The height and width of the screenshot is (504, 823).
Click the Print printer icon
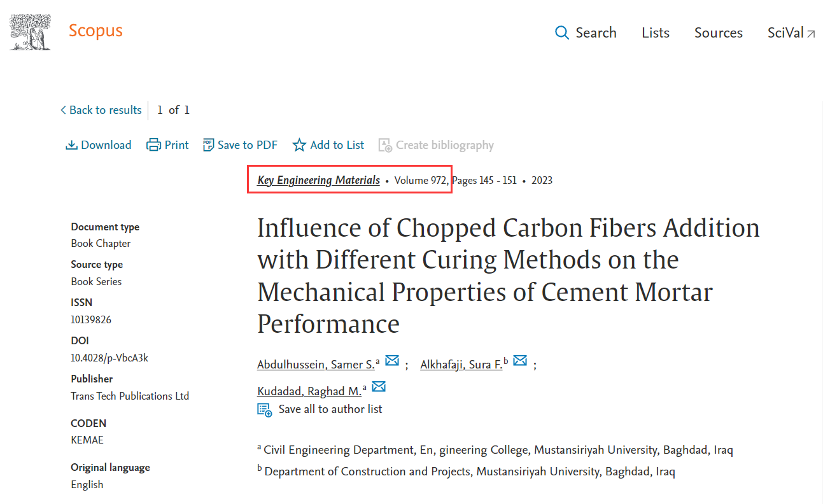(153, 145)
